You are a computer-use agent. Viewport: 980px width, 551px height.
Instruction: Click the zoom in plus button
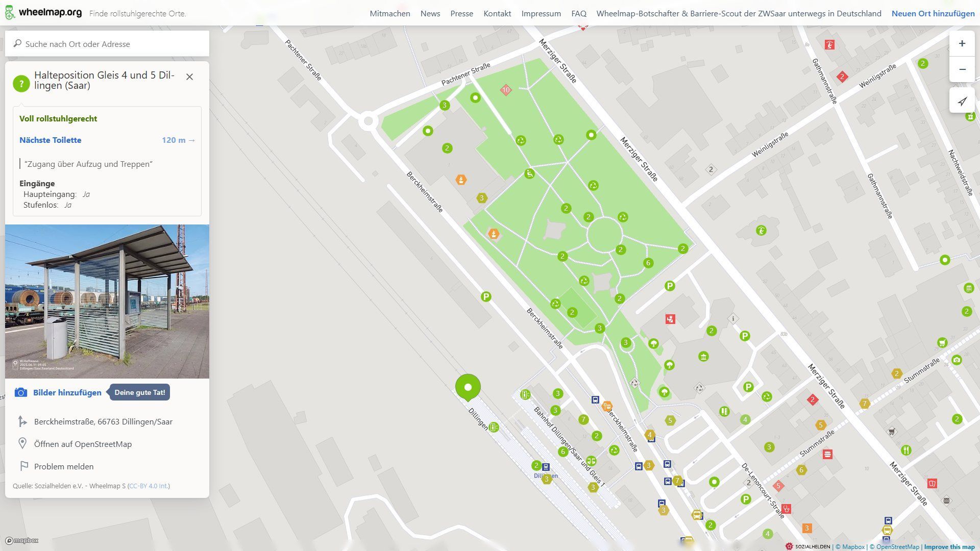(x=962, y=44)
